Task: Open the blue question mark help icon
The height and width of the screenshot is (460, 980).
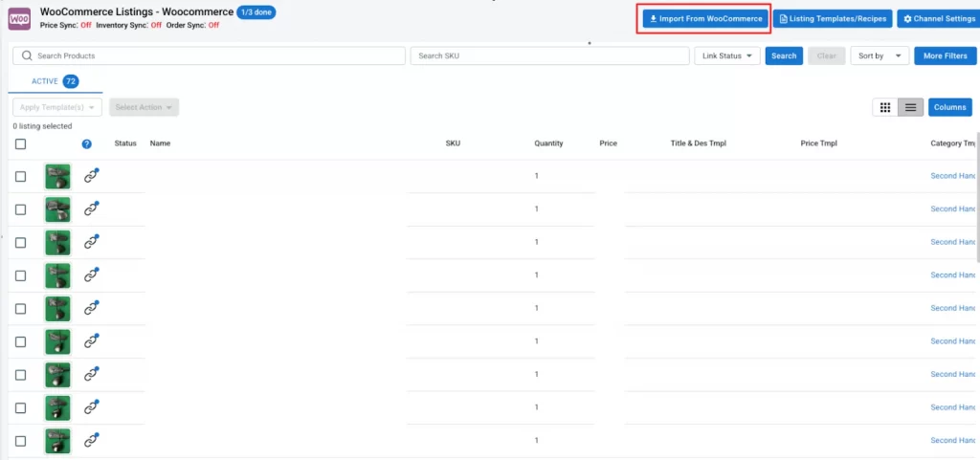Action: 87,143
